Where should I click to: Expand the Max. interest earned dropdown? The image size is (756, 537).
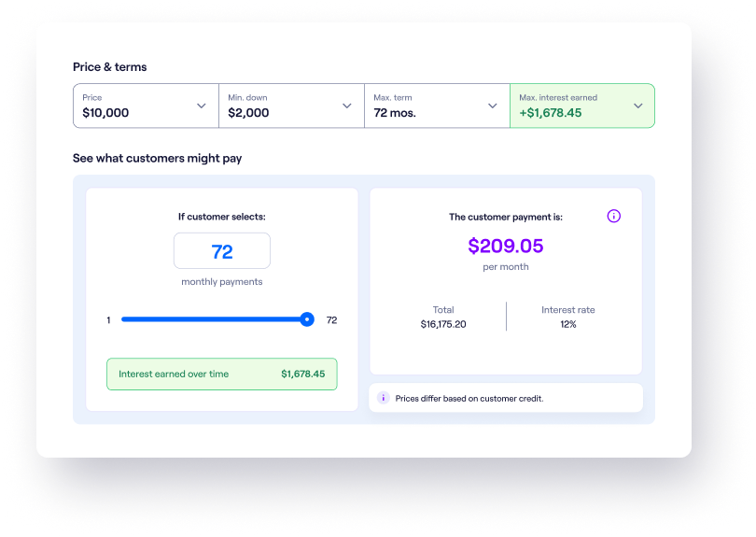tap(582, 106)
